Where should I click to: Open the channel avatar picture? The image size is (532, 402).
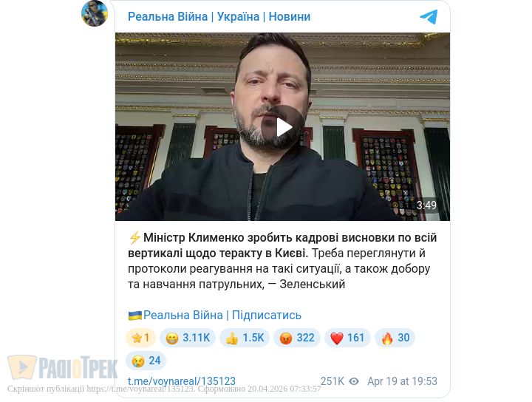pos(95,13)
